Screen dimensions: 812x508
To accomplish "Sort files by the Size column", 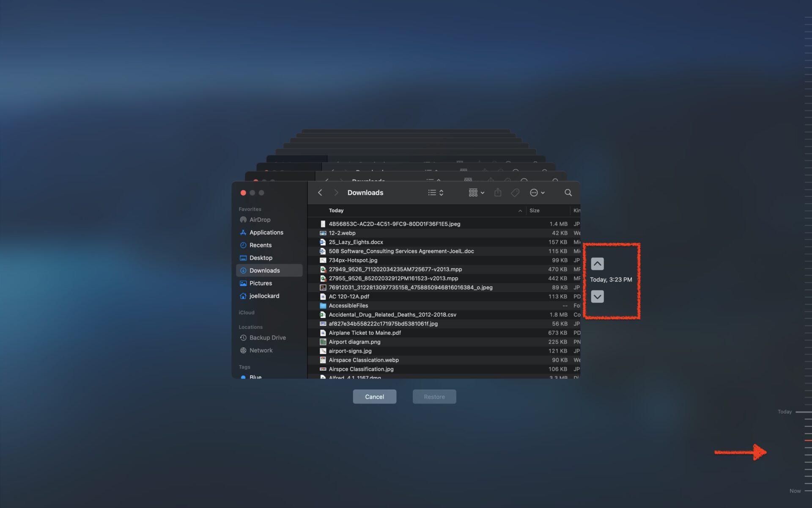I will 535,210.
